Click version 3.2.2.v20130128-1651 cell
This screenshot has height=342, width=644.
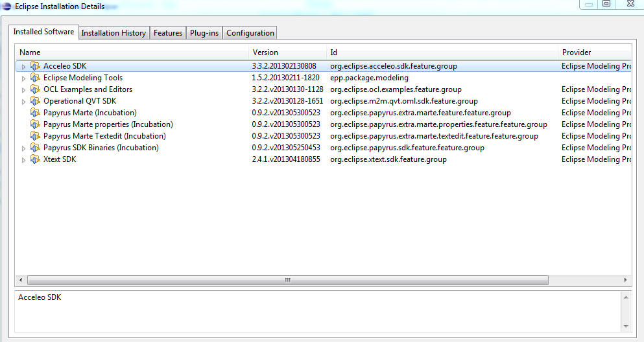point(287,101)
